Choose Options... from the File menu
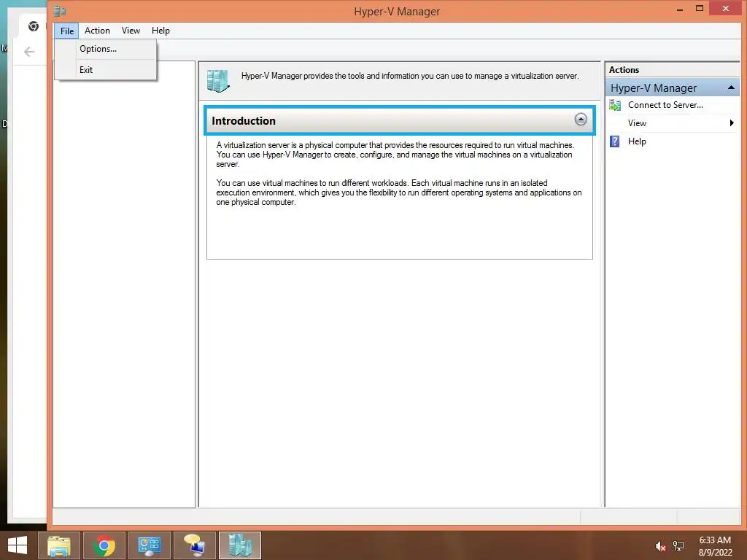Image resolution: width=747 pixels, height=560 pixels. tap(98, 49)
